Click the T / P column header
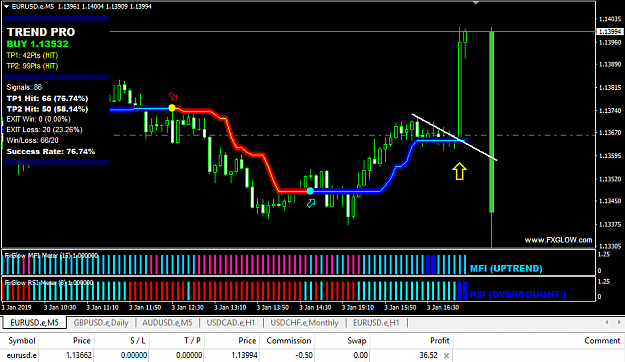This screenshot has height=362, width=625. point(192,340)
